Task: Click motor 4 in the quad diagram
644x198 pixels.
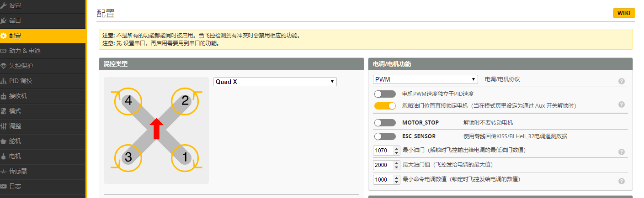Action: click(128, 101)
